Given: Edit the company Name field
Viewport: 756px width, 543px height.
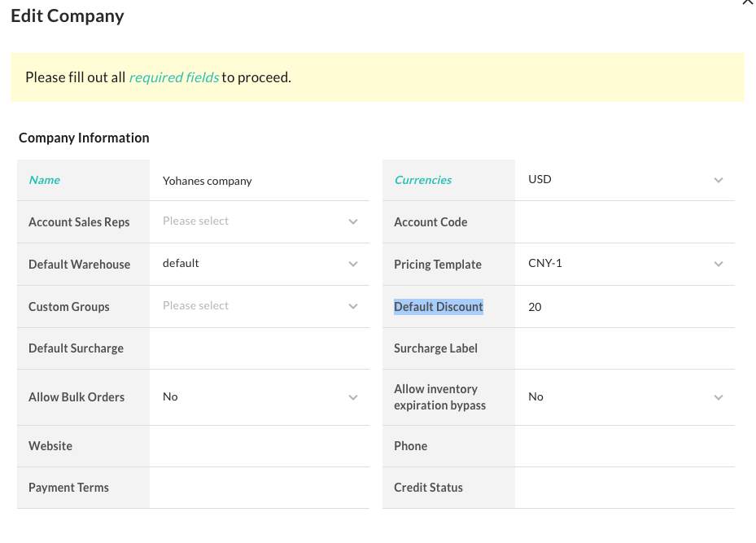Looking at the screenshot, I should coord(259,181).
